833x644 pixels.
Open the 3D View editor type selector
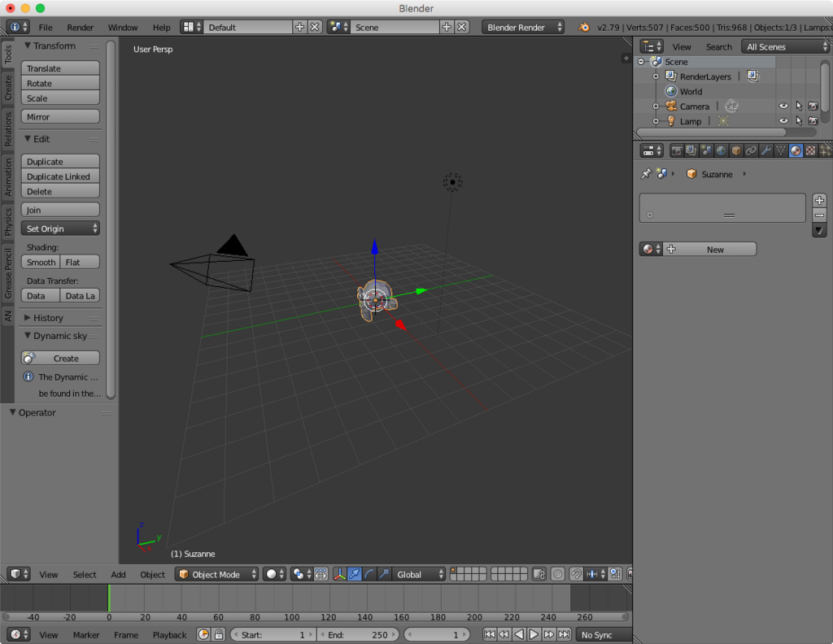(19, 574)
